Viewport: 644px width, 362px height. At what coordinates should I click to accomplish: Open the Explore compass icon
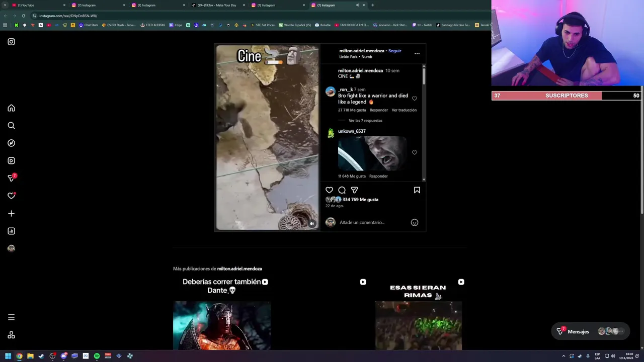click(11, 143)
